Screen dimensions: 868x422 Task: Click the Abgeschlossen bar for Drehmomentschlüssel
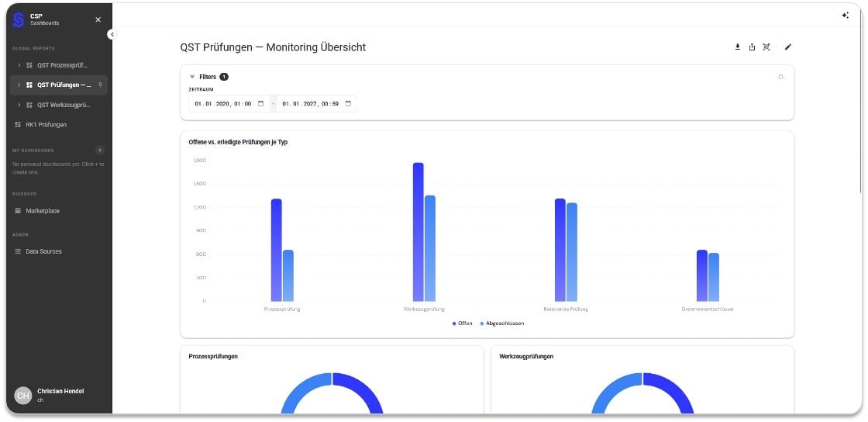pyautogui.click(x=714, y=278)
